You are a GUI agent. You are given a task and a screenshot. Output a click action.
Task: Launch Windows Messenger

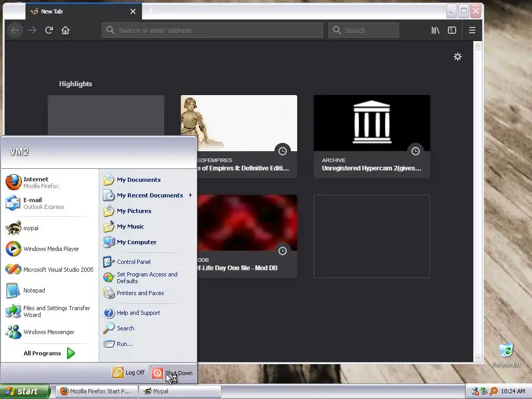pos(49,332)
